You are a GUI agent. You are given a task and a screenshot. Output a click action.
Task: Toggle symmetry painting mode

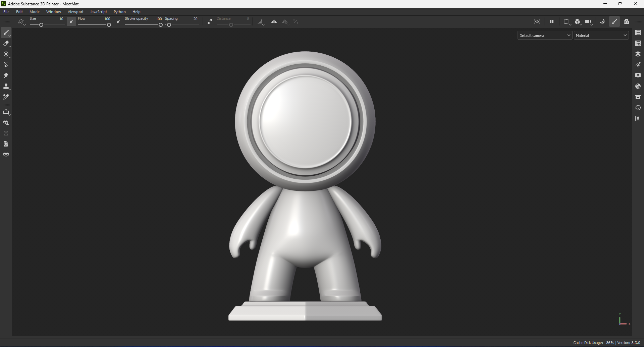pos(274,21)
